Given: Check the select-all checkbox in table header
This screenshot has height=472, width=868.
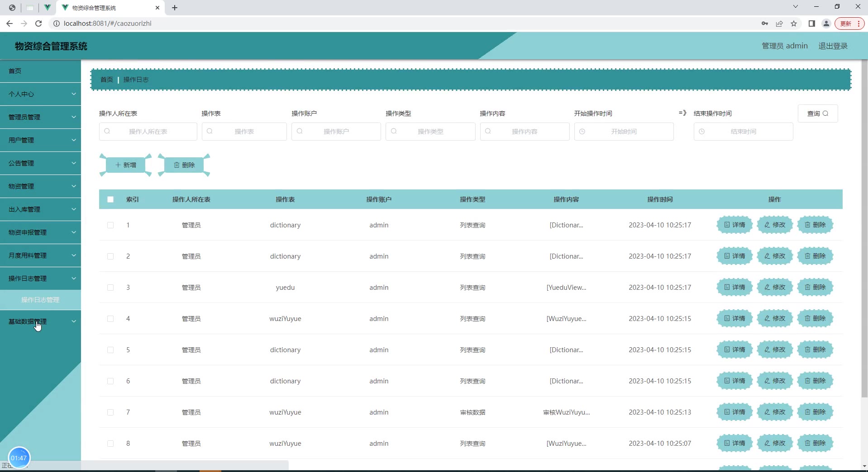Looking at the screenshot, I should coord(110,199).
